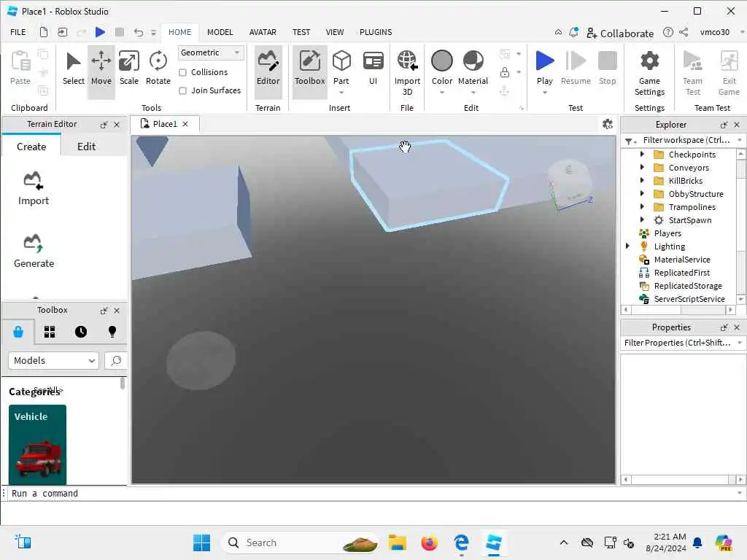The image size is (747, 560).
Task: Open the Color picker swatch
Action: (441, 61)
